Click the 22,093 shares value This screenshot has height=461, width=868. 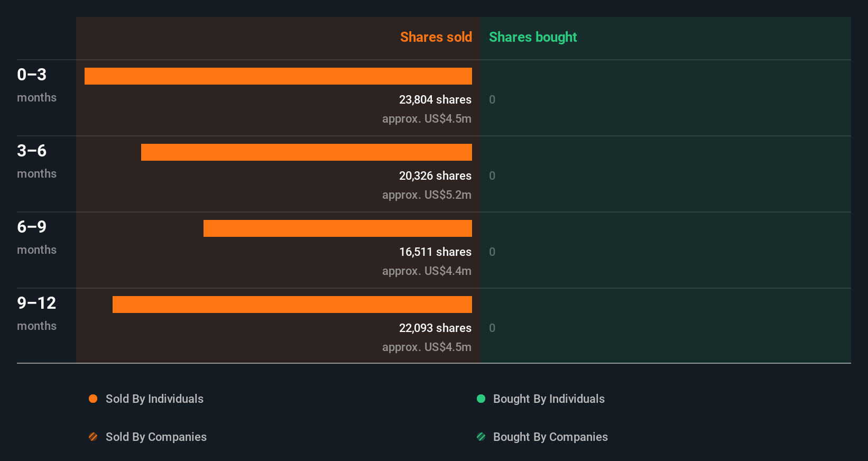coord(435,328)
